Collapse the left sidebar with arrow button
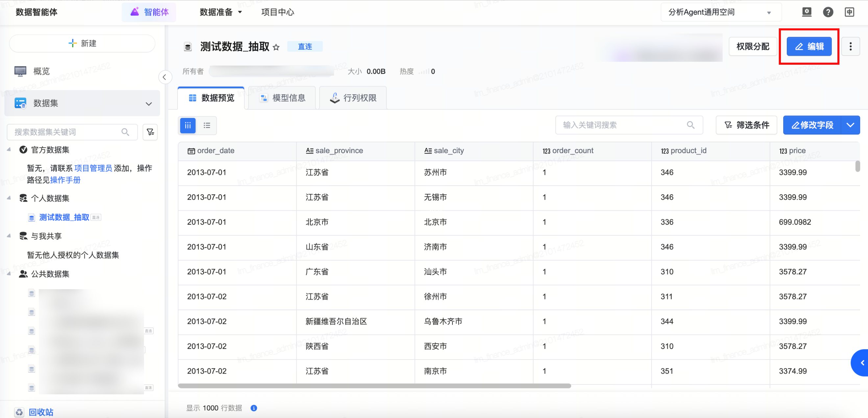The height and width of the screenshot is (418, 868). (x=164, y=77)
